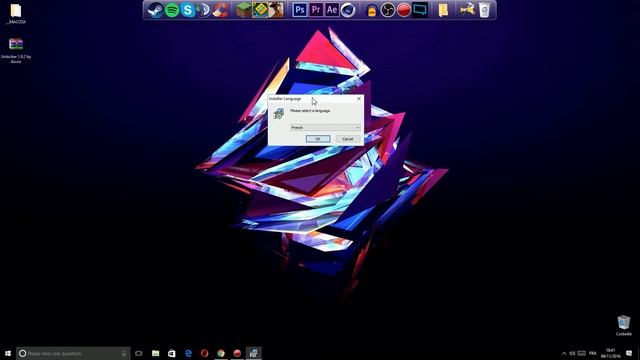Open the recycle bin in the dock

pyautogui.click(x=484, y=10)
